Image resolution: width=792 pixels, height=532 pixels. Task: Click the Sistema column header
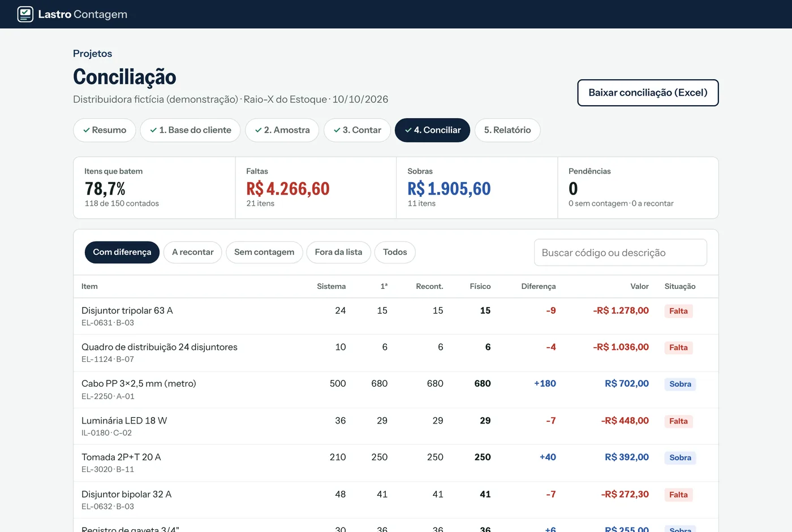pyautogui.click(x=332, y=287)
